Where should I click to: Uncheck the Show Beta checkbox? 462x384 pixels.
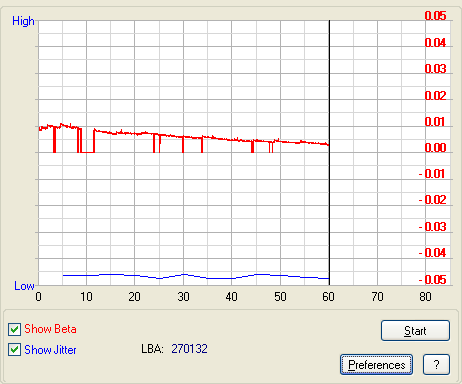[x=14, y=329]
